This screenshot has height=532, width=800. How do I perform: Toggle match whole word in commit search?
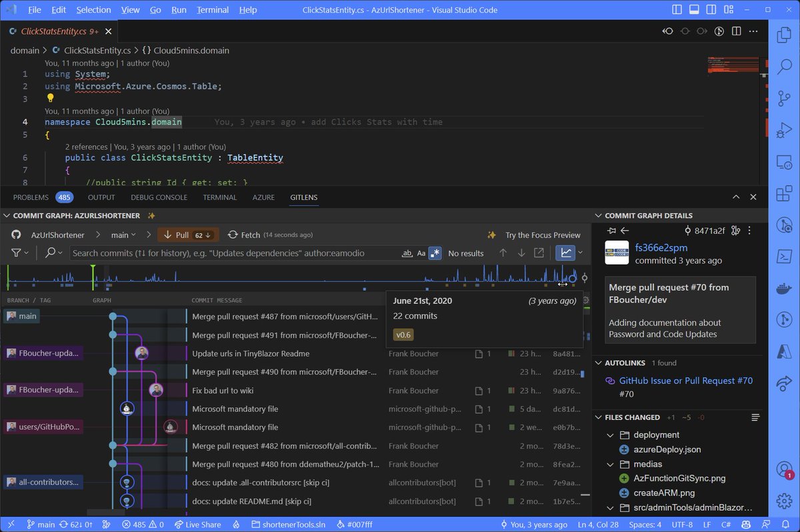408,253
